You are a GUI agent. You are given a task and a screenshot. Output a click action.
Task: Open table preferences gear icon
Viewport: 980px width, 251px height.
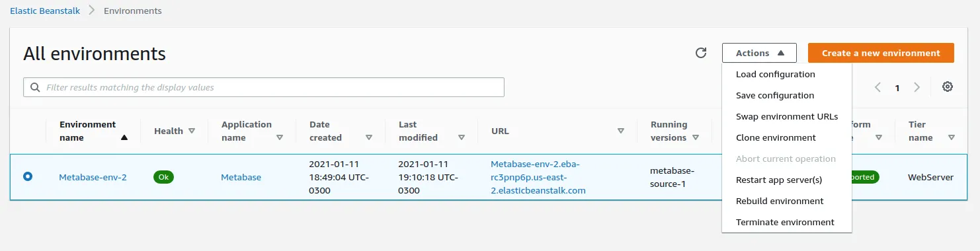948,87
